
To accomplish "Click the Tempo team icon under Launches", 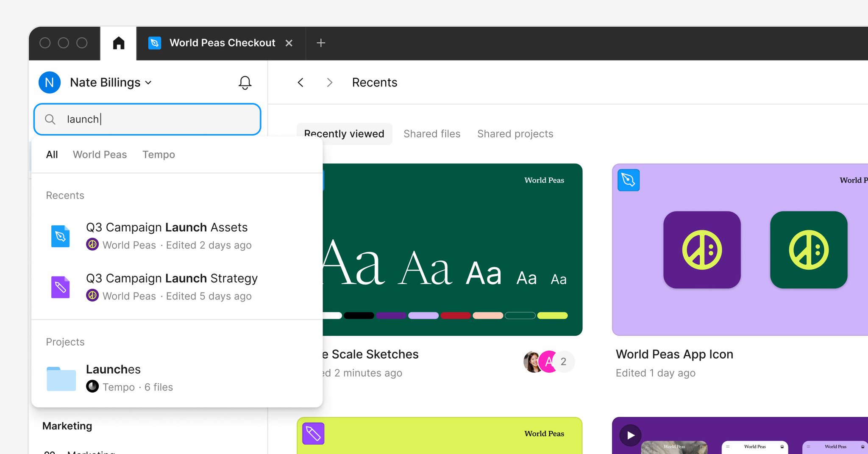I will [x=92, y=387].
